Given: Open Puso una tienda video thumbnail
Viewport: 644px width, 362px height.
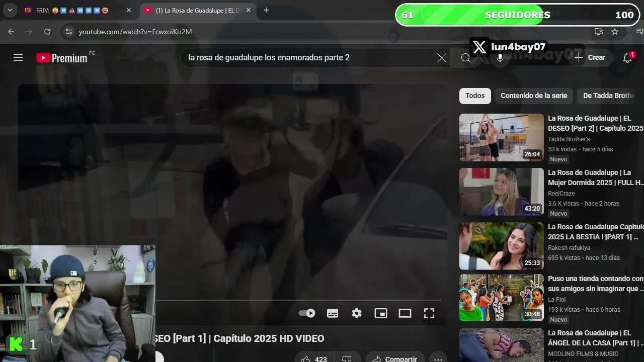Looking at the screenshot, I should [x=502, y=298].
